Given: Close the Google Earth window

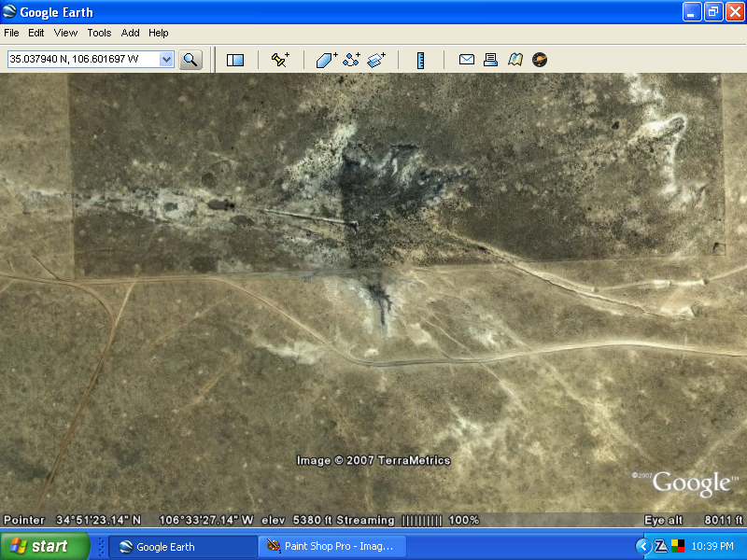Looking at the screenshot, I should pos(735,12).
